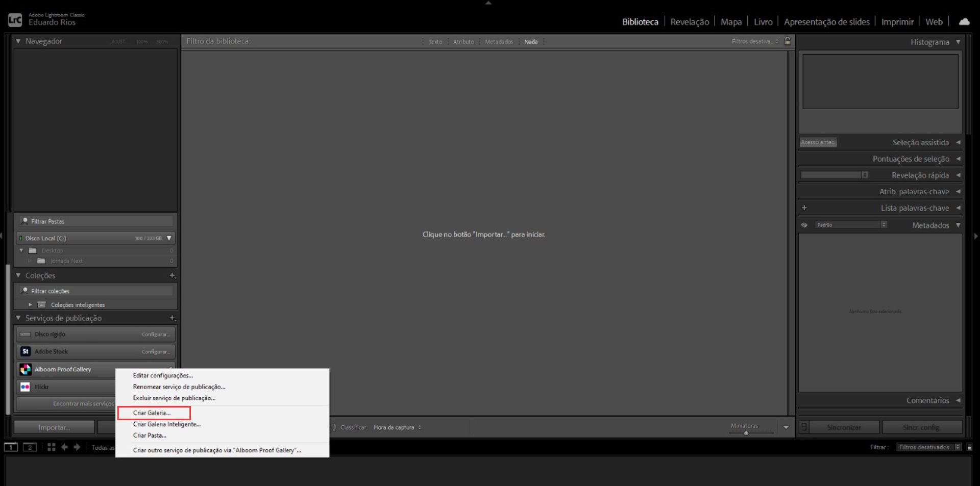Choose Criar Galeria... from the context menu
This screenshot has height=486, width=980.
tap(152, 413)
